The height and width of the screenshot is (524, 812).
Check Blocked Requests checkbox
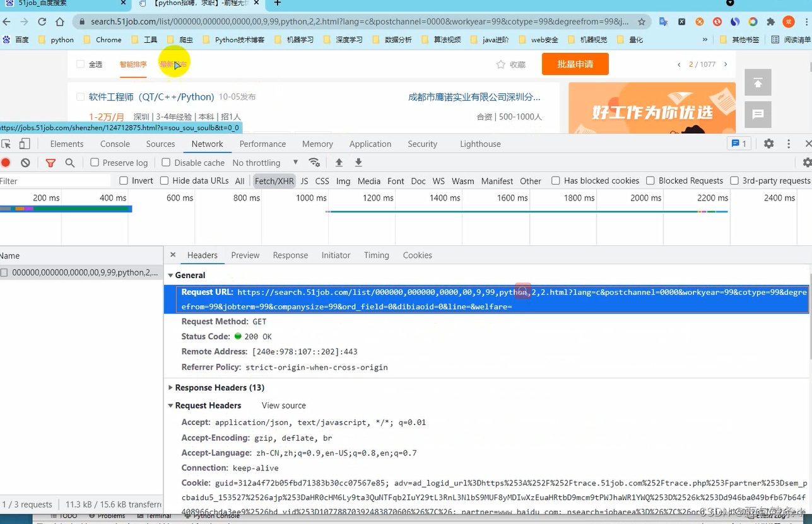click(650, 180)
